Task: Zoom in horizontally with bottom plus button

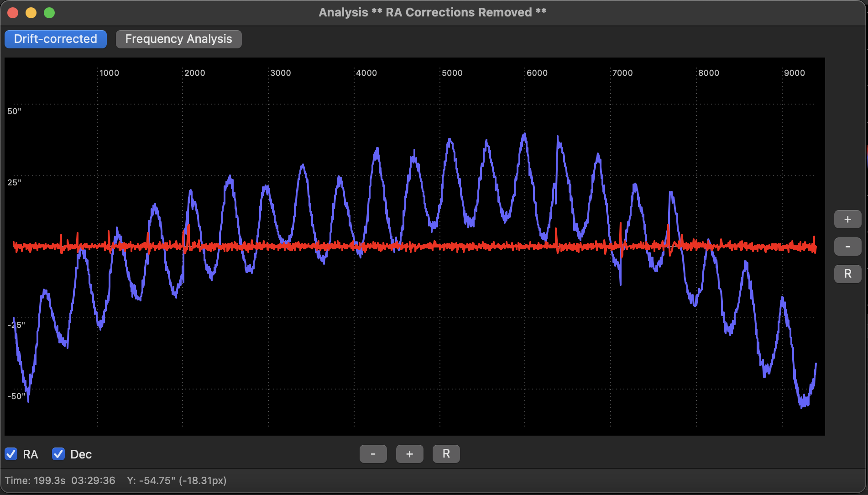Action: coord(409,454)
